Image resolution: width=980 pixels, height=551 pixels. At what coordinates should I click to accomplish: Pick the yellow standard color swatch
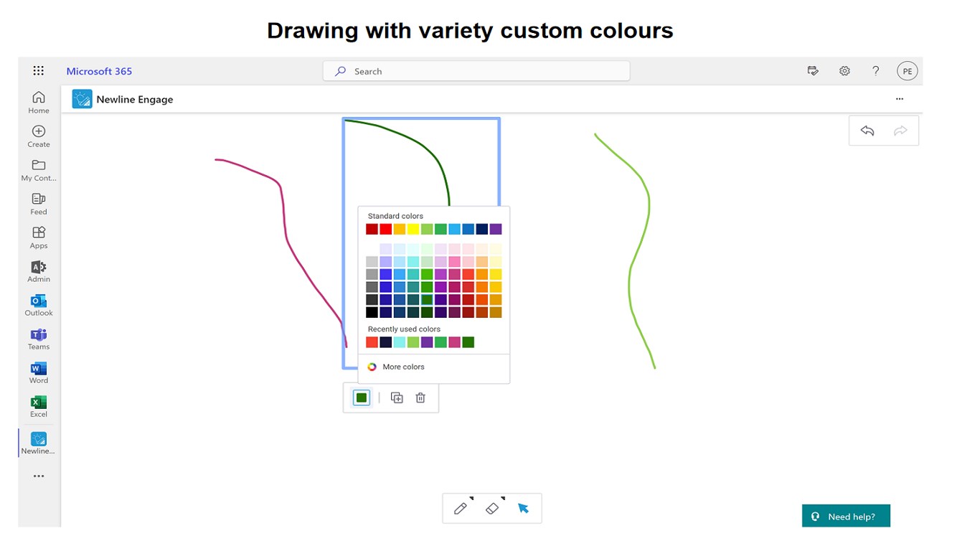coord(413,230)
